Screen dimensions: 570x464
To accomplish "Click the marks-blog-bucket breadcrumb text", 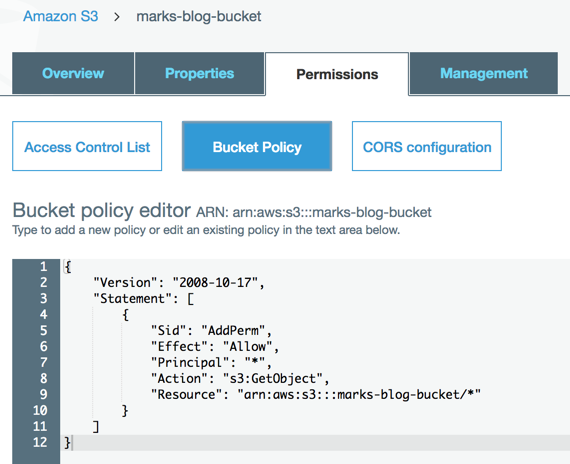I will 198,16.
